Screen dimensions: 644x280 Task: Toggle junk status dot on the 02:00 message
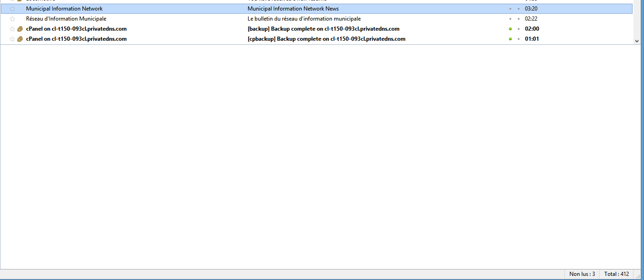pos(519,29)
